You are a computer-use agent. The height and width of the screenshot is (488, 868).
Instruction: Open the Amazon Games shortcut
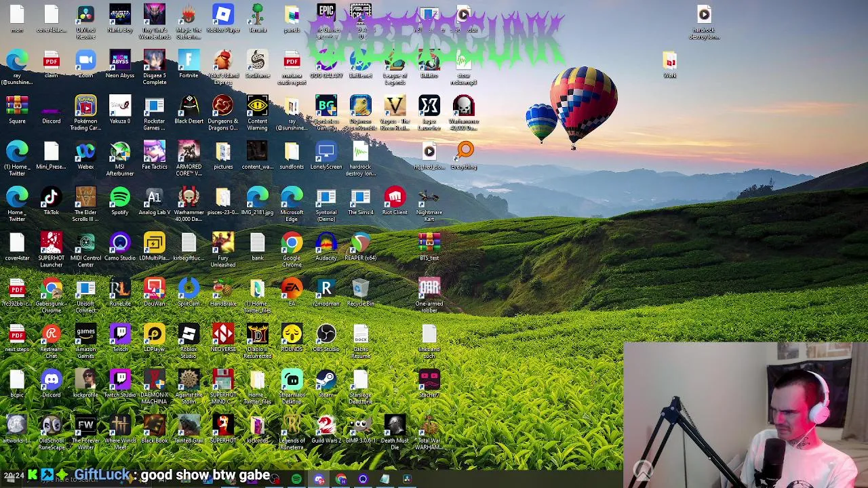(x=85, y=341)
